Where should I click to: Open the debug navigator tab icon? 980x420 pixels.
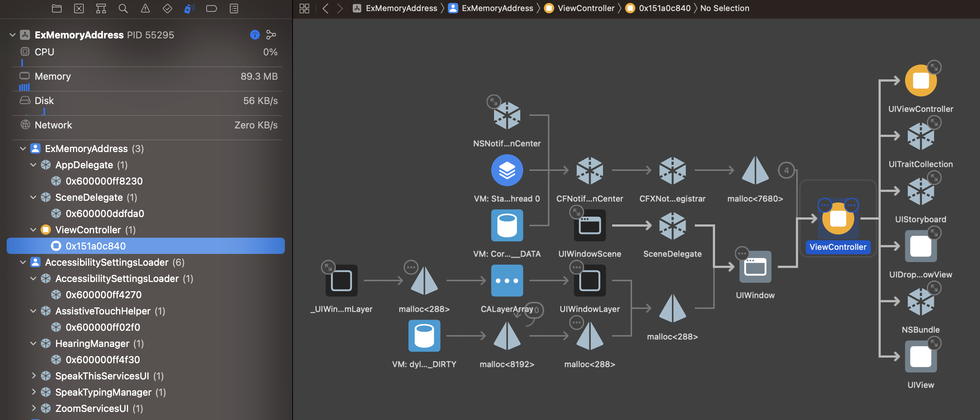click(189, 8)
